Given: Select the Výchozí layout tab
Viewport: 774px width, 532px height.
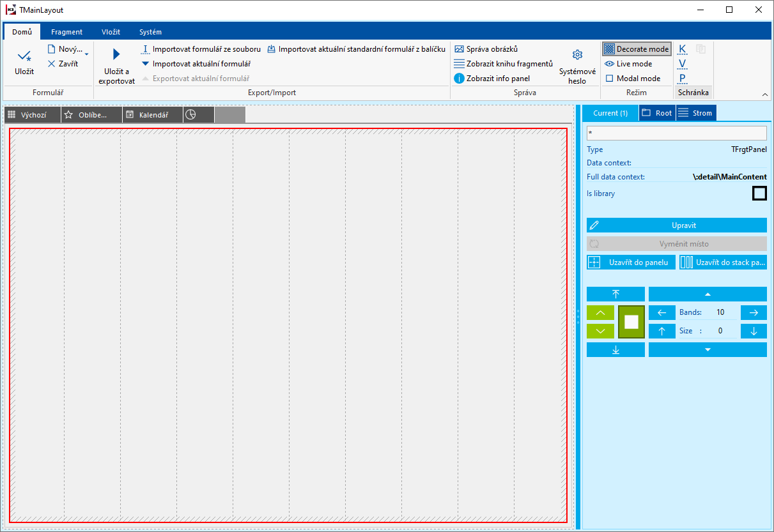Looking at the screenshot, I should point(33,115).
